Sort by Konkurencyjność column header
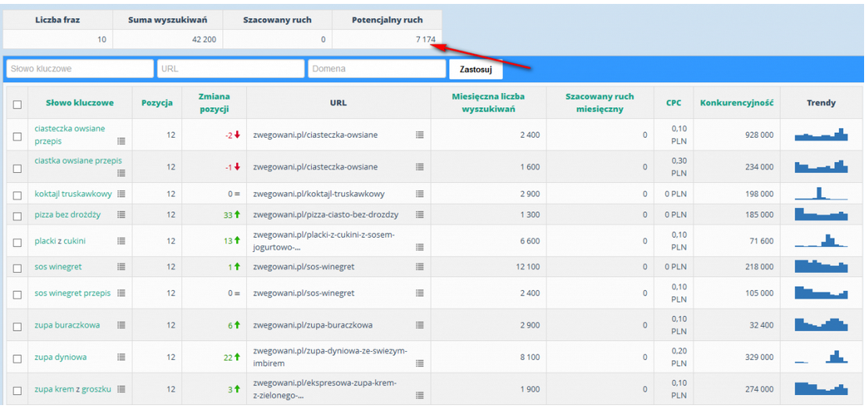This screenshot has height=409, width=868. coord(737,103)
